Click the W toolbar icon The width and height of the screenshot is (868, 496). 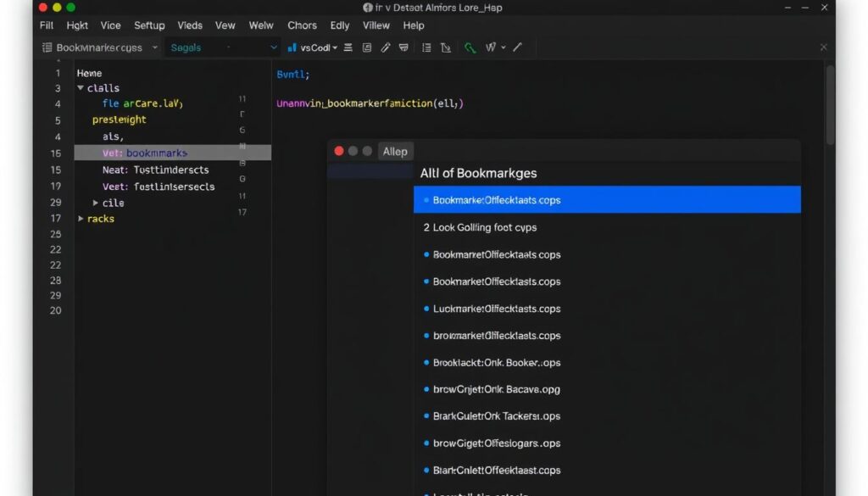click(x=491, y=47)
